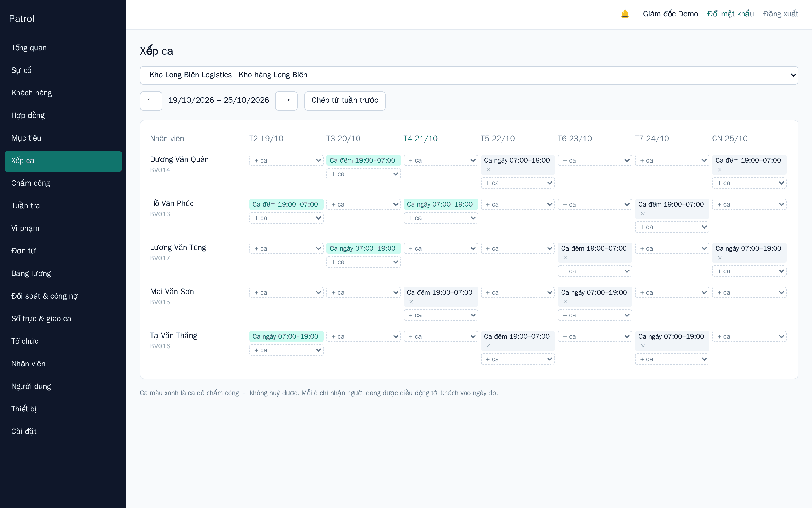812x508 pixels.
Task: Remove Mai Văn Sơn's T4 21/10 night shift
Action: point(411,302)
